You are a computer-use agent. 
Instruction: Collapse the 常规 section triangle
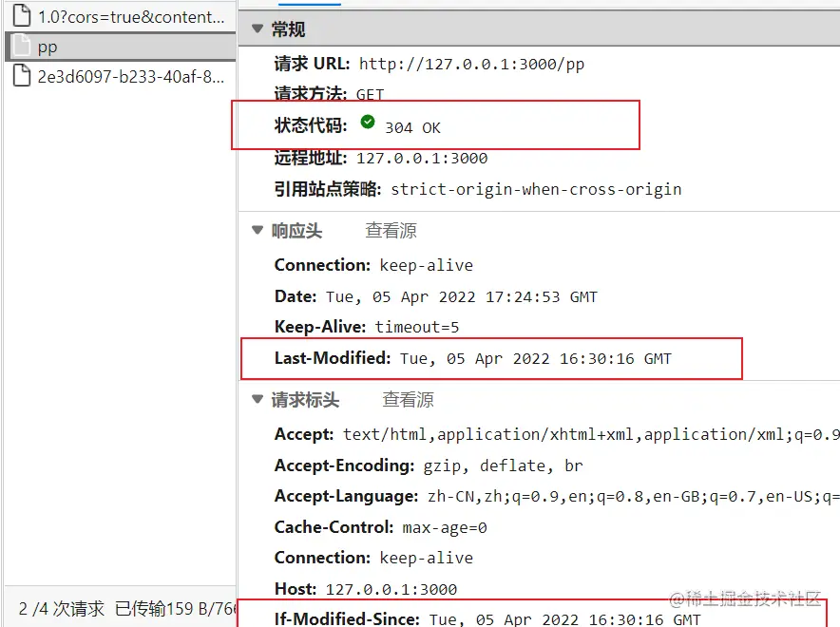tap(258, 28)
